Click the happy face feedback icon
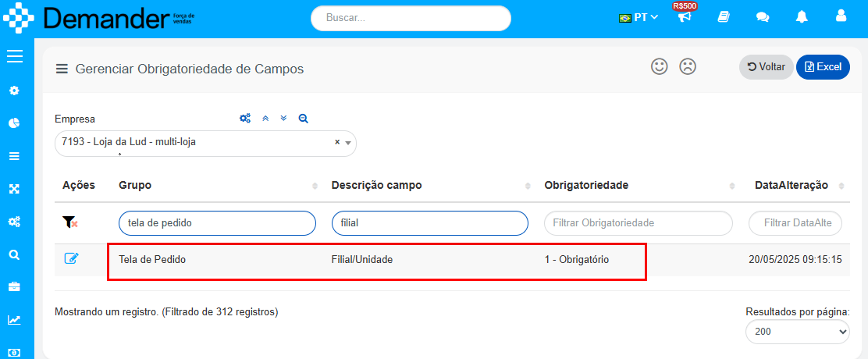Screen dimensions: 868x359 point(659,67)
